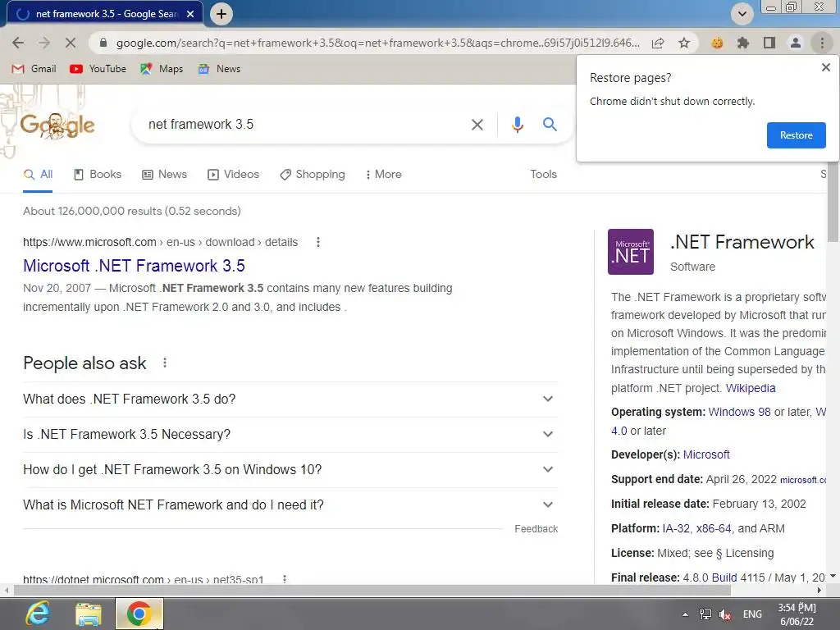Open the cookie extension icon
The height and width of the screenshot is (630, 840).
click(x=717, y=43)
